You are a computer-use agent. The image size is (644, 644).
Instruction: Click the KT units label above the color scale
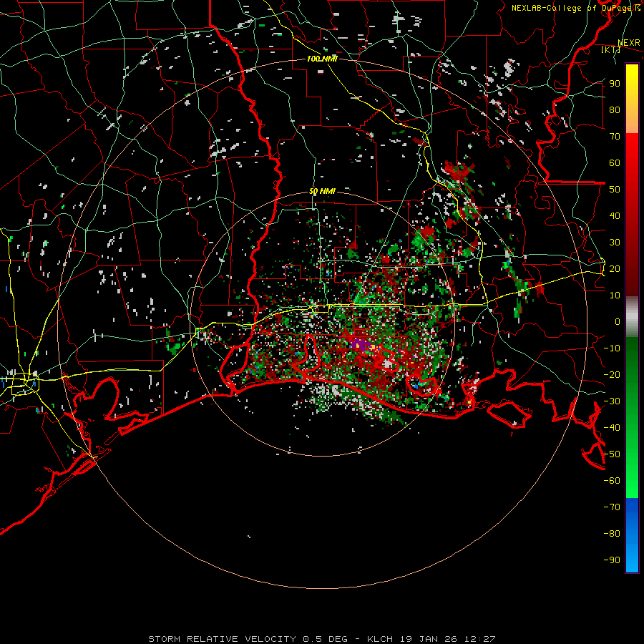(x=611, y=49)
